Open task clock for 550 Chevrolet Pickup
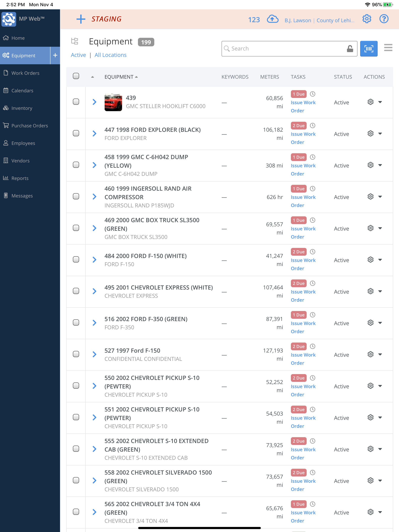The height and width of the screenshot is (532, 399). click(312, 378)
